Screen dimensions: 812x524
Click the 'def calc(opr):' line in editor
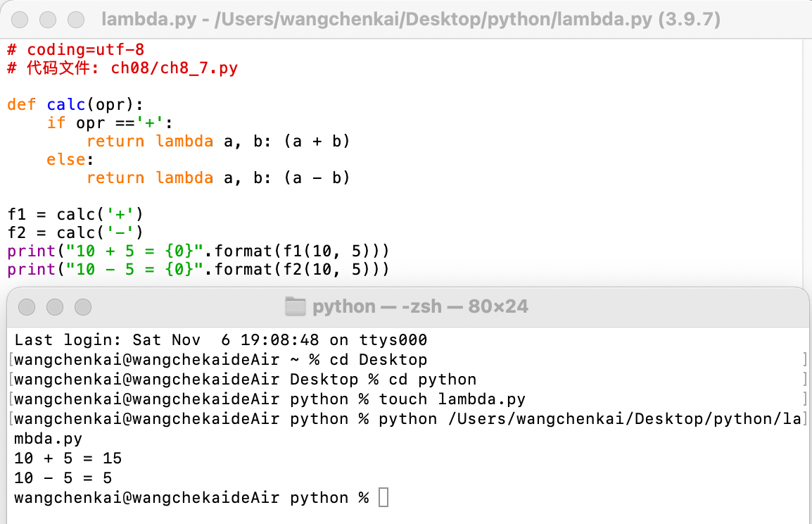(x=75, y=105)
